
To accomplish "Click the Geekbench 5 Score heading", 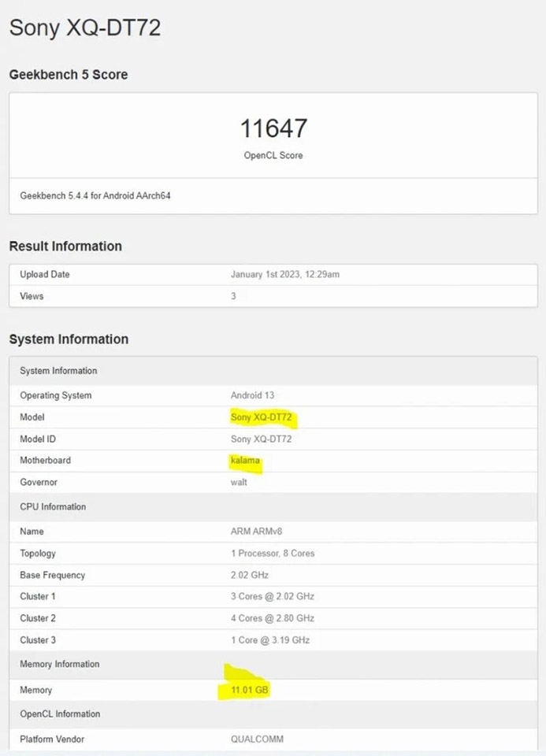I will 69,75.
